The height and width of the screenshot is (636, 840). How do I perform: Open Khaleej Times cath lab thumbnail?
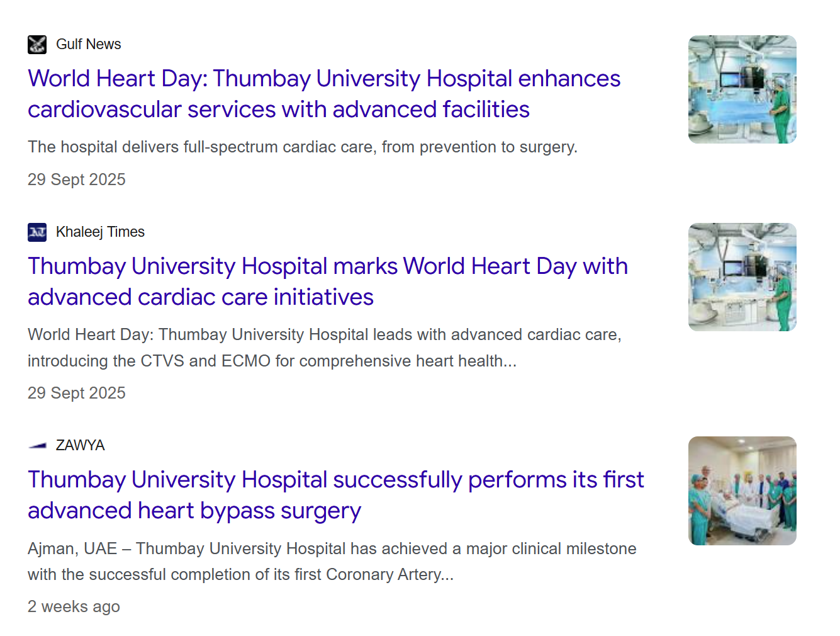742,277
